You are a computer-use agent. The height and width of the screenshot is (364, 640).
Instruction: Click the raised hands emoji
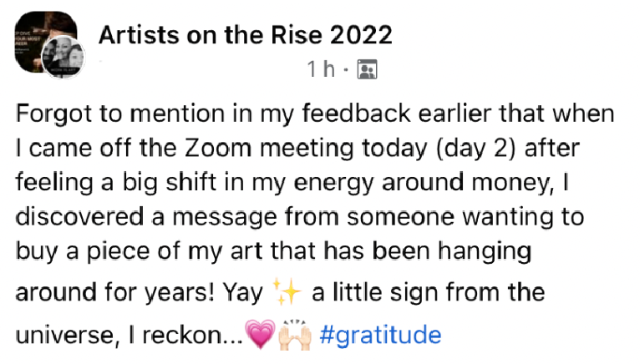point(295,334)
